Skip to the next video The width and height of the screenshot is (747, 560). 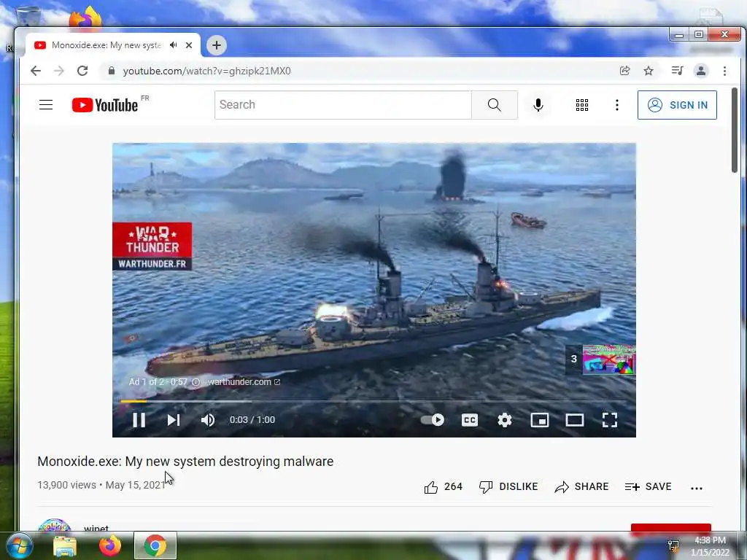(x=174, y=419)
